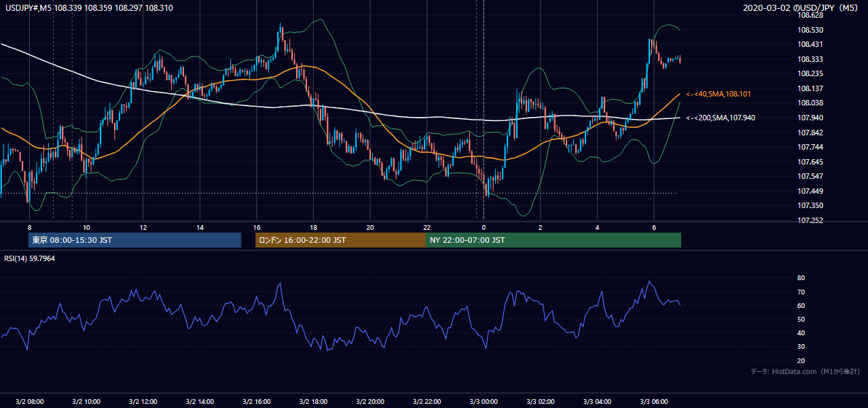Click hour tick 22 under price chart
Screen dimensions: 868x408
pos(427,227)
